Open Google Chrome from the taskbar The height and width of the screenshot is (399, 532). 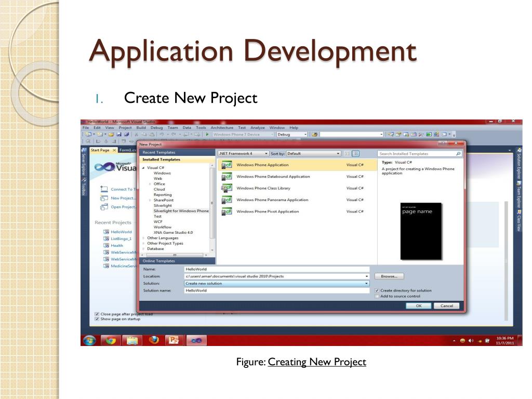111,340
